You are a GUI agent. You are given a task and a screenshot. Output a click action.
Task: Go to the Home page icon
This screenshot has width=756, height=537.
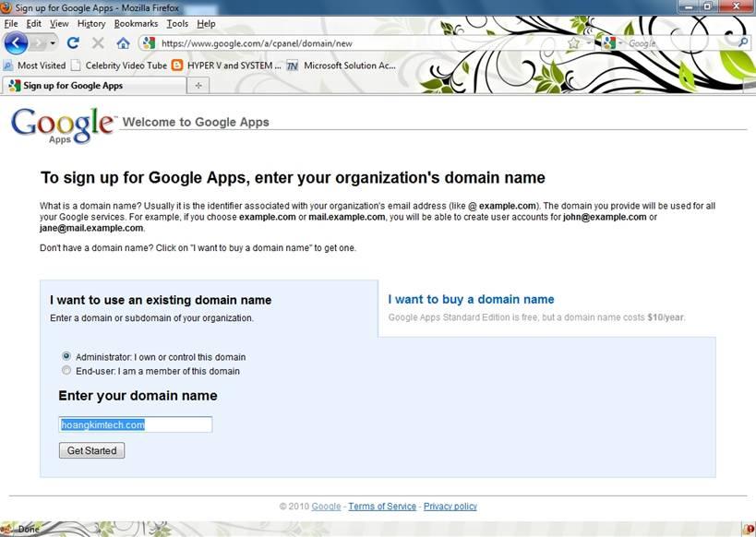(x=124, y=43)
